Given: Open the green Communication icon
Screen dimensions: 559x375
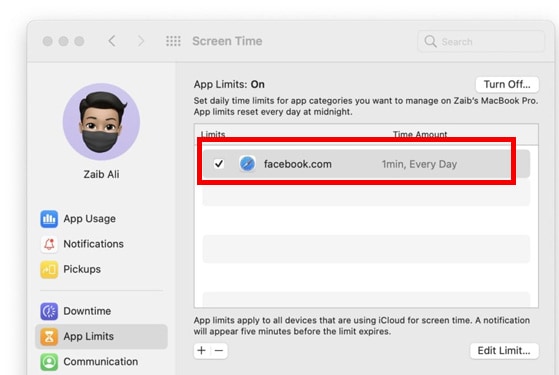Looking at the screenshot, I should click(49, 362).
